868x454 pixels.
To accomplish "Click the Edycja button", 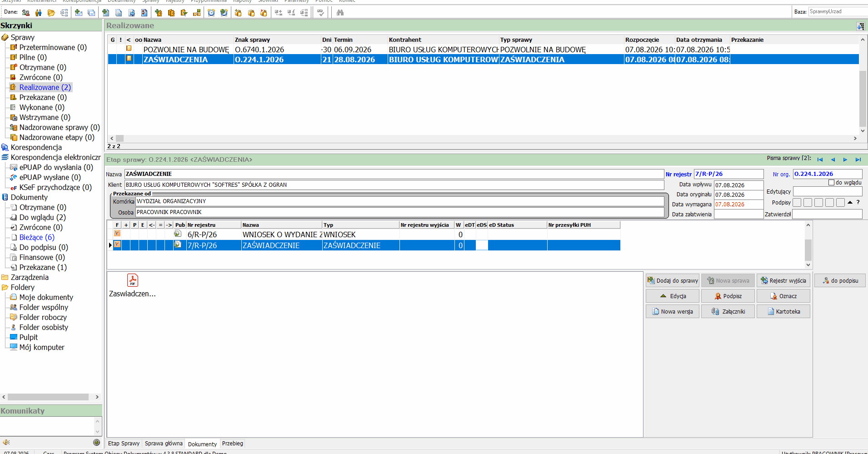I will click(673, 296).
